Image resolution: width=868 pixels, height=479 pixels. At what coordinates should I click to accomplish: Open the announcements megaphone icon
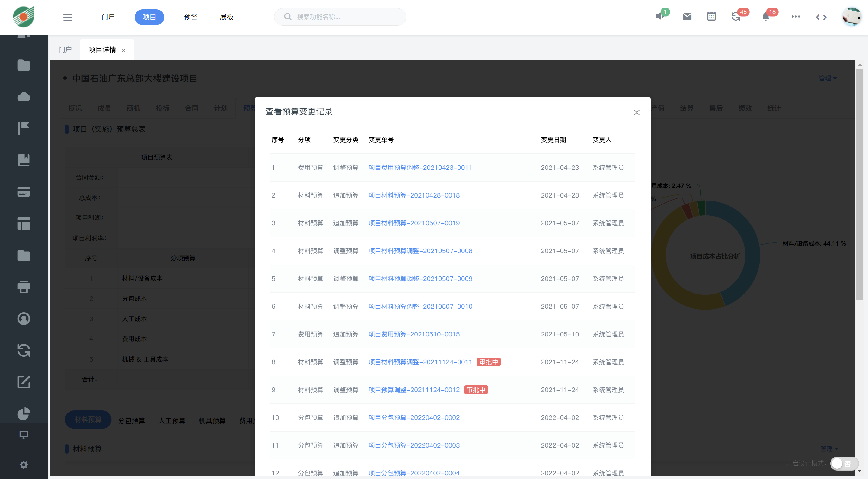[x=660, y=16]
